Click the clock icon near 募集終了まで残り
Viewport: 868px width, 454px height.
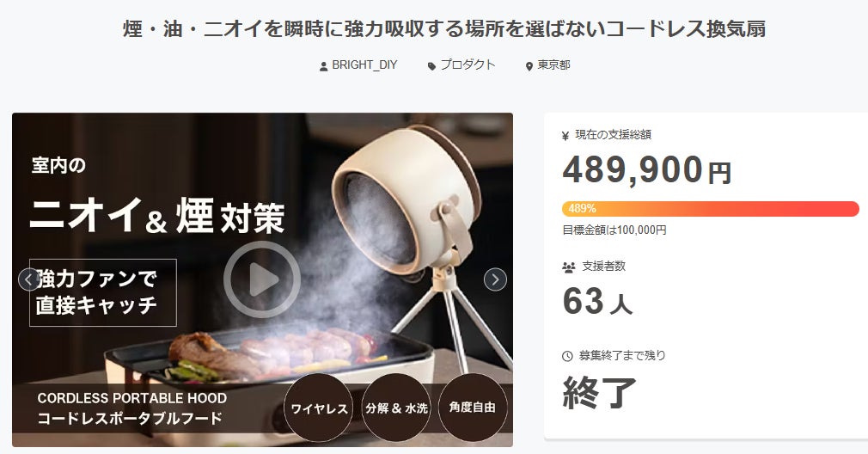[x=567, y=356]
